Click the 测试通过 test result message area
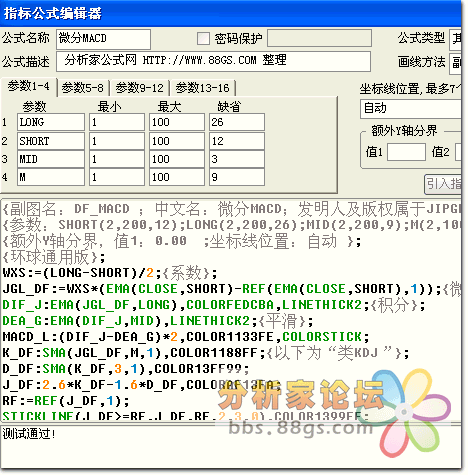Image resolution: width=468 pixels, height=475 pixels. [231, 446]
